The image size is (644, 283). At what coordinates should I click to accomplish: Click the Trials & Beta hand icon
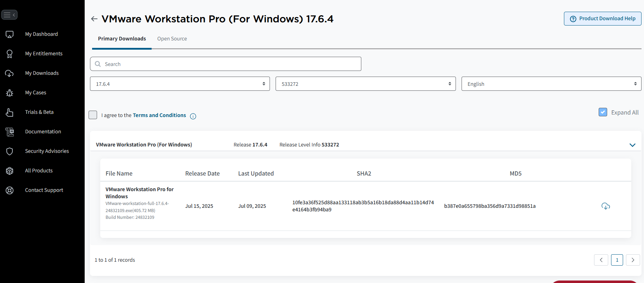pos(10,112)
